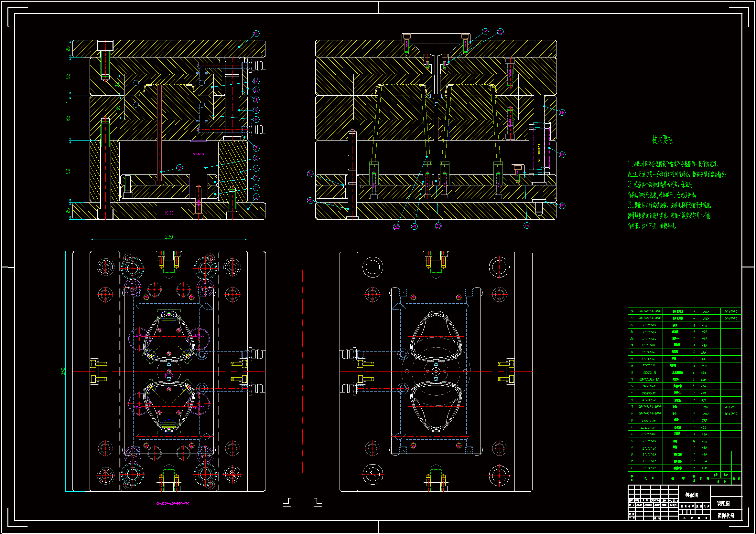Select part balloon number 24

310,174
